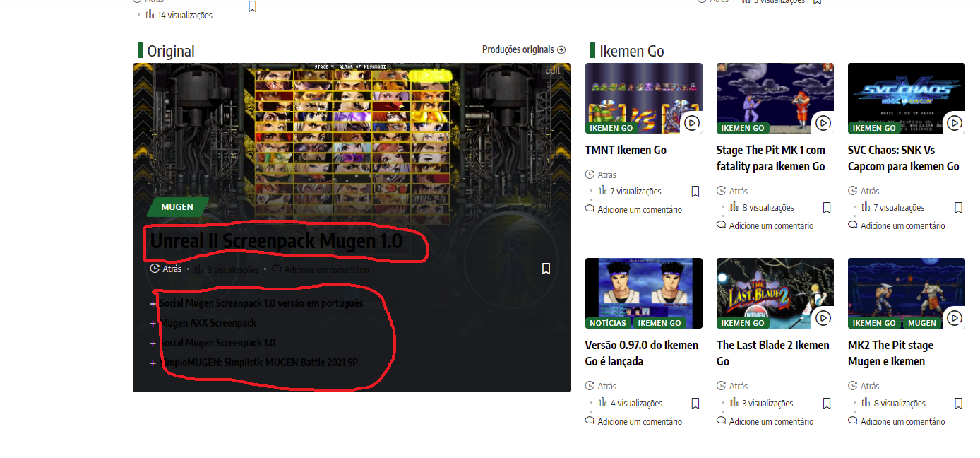The height and width of the screenshot is (458, 980).
Task: Save the SVC Chaos article with its bookmark icon
Action: (x=958, y=207)
